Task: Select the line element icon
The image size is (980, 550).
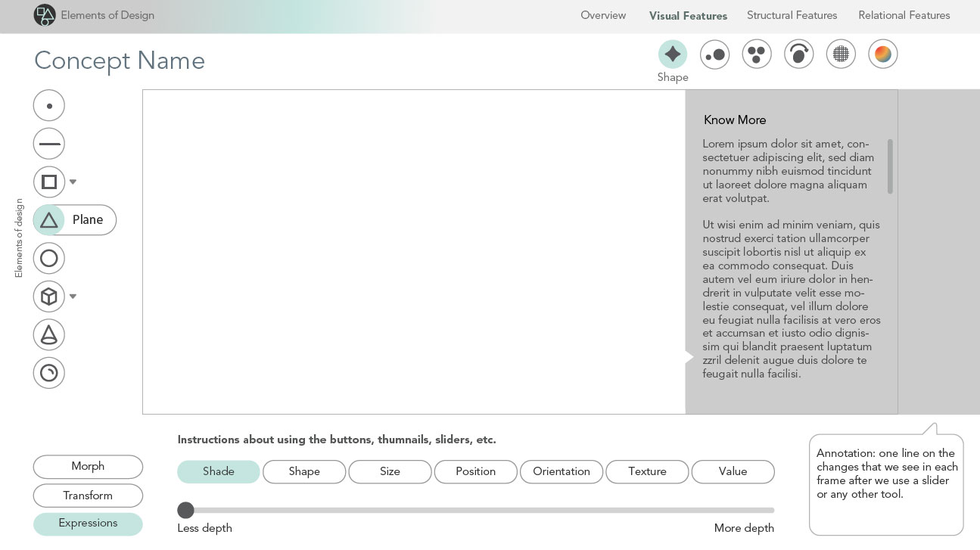Action: [x=49, y=144]
